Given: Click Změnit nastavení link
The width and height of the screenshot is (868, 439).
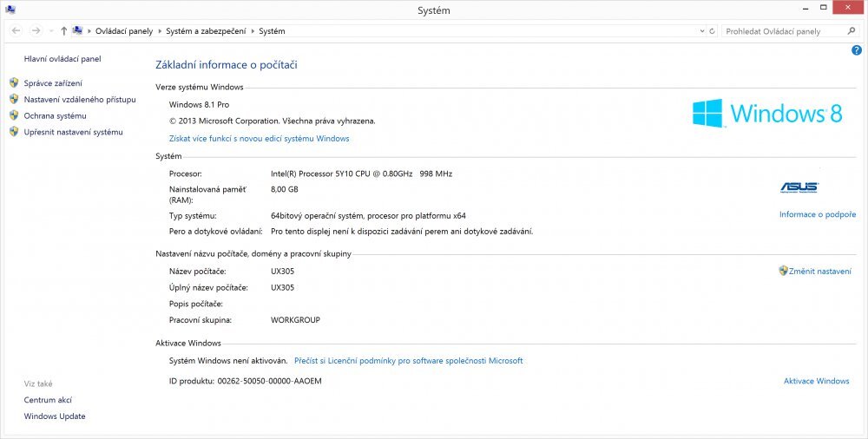Looking at the screenshot, I should pos(820,272).
